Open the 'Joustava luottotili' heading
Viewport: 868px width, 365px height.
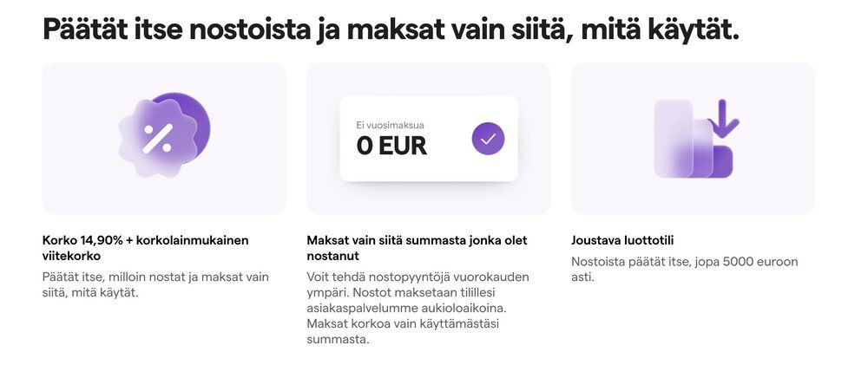622,240
